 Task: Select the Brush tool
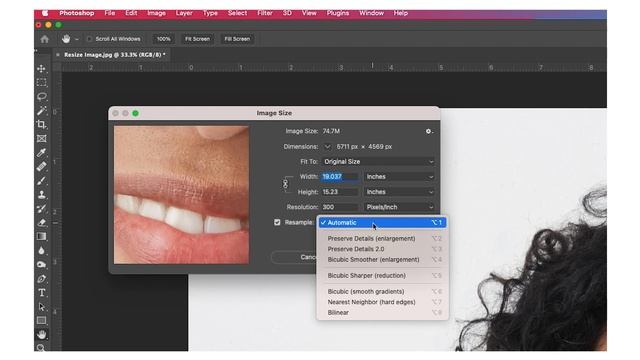click(x=42, y=181)
